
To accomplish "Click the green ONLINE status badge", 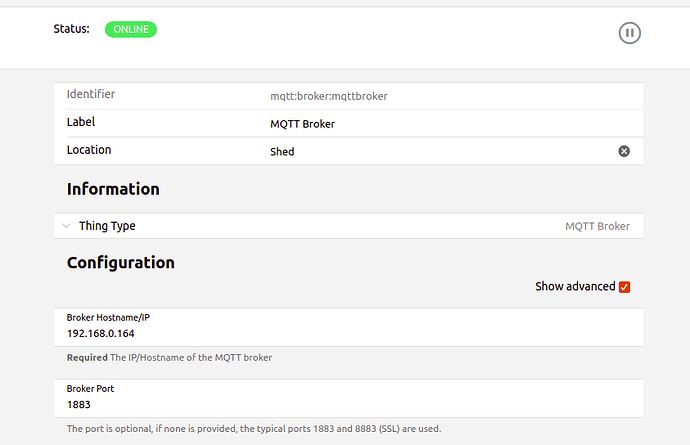I will click(x=130, y=29).
